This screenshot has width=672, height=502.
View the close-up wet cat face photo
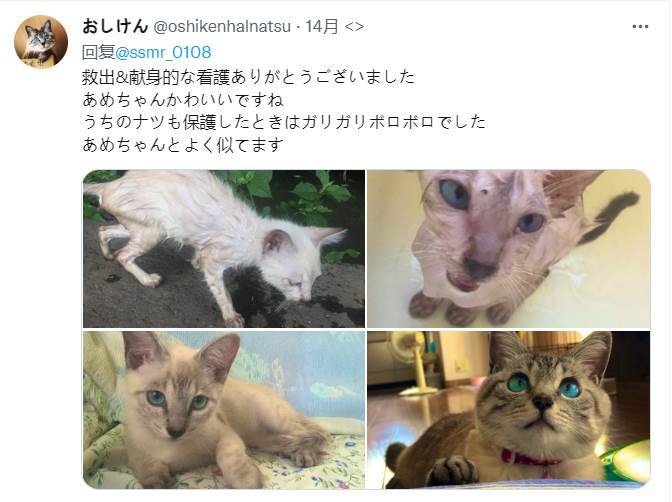[509, 249]
